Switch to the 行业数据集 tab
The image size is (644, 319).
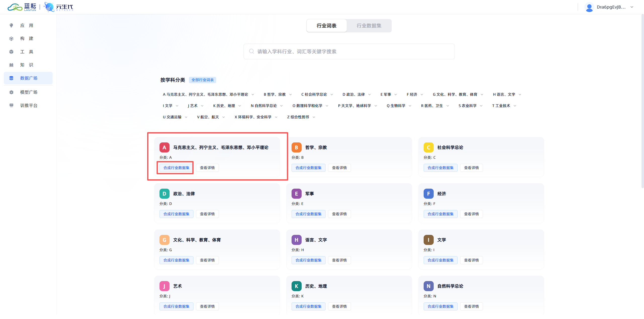coord(369,26)
